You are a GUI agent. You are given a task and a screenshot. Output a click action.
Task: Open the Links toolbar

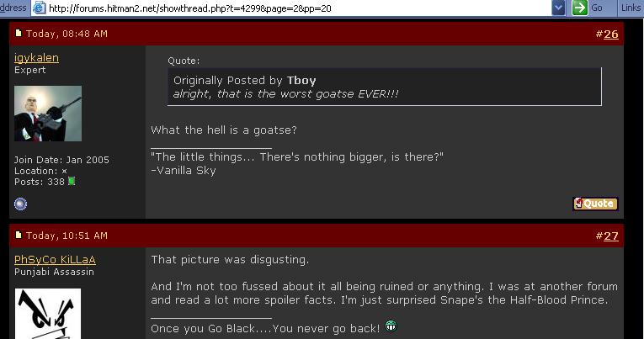pos(631,8)
